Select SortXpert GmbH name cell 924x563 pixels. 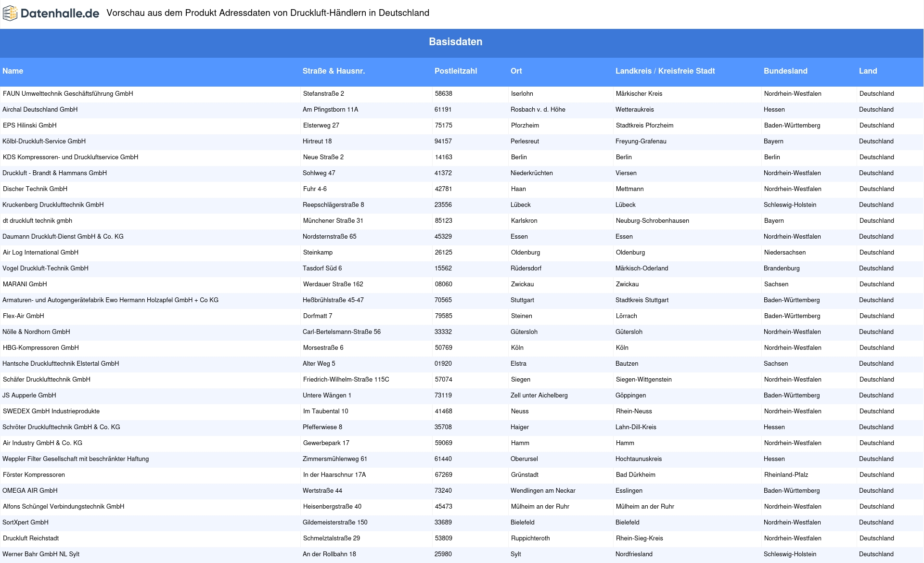click(x=26, y=523)
